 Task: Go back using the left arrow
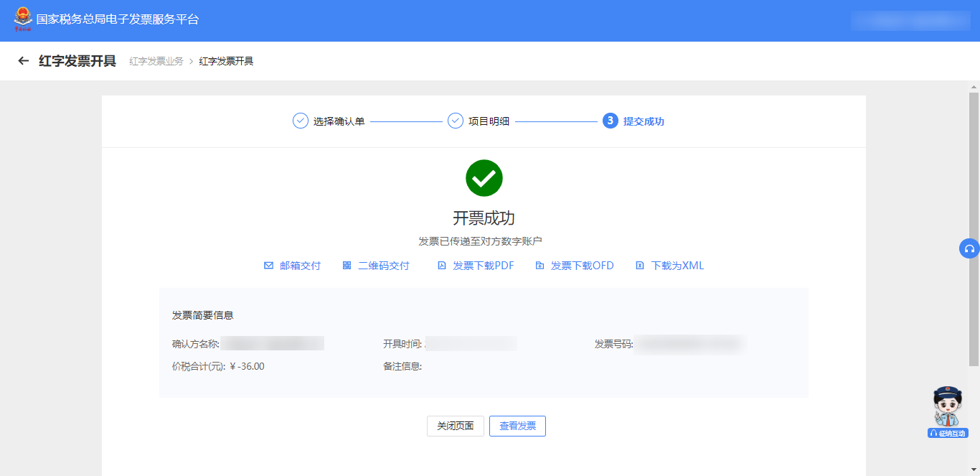(x=24, y=61)
